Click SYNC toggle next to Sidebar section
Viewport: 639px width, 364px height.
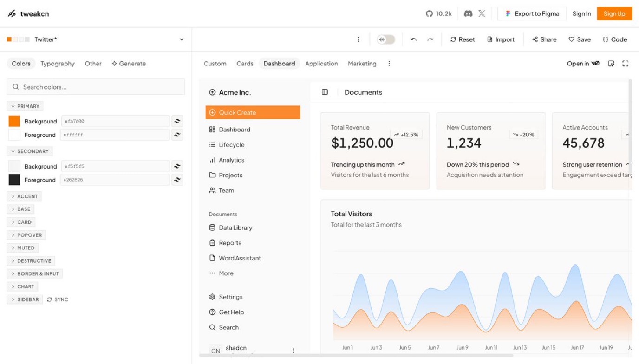[58, 299]
